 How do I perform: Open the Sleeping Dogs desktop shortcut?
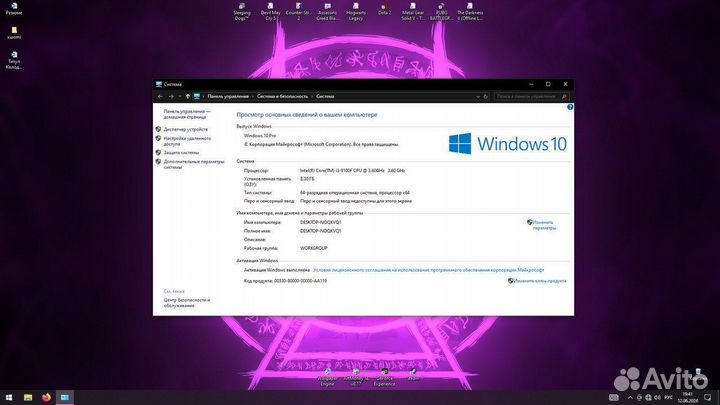point(242,11)
